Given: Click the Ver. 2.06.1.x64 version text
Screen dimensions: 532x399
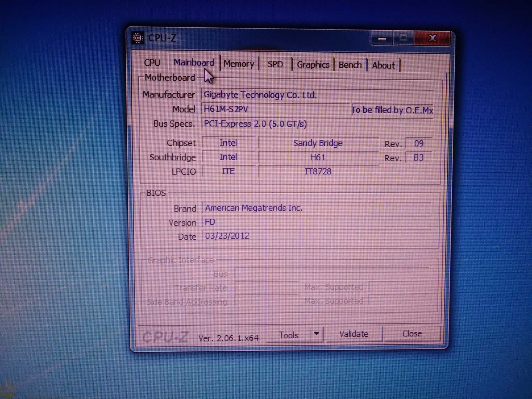Looking at the screenshot, I should [x=228, y=338].
